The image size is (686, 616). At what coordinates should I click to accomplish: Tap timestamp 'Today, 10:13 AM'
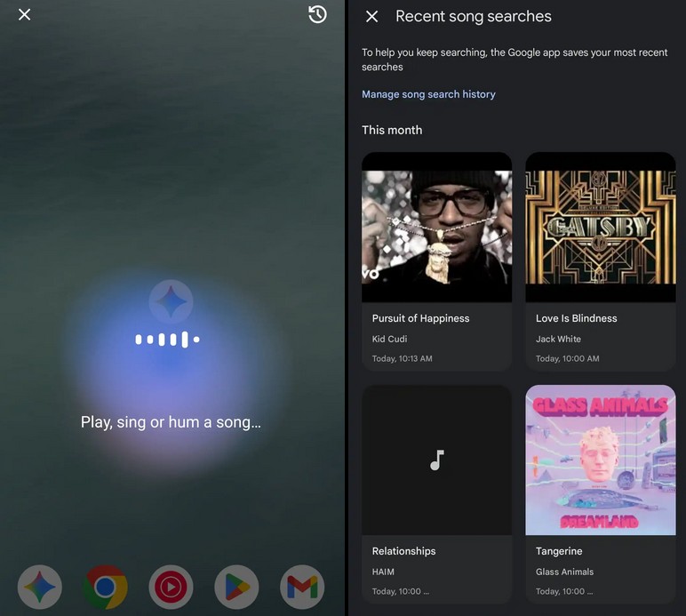[x=402, y=358]
